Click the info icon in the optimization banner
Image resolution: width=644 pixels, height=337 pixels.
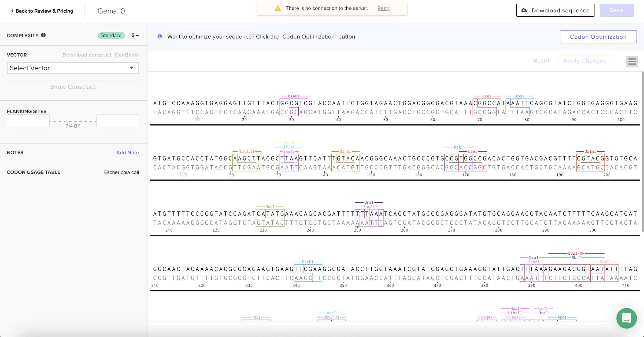160,36
